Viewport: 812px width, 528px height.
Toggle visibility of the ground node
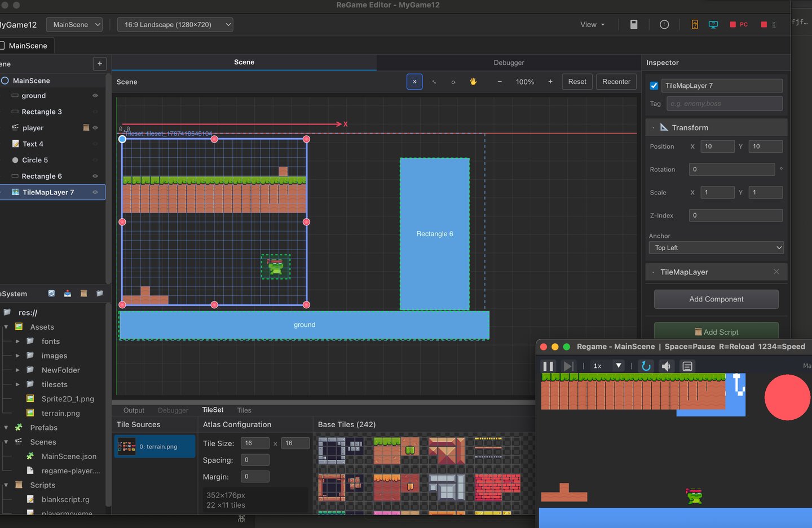coord(95,96)
